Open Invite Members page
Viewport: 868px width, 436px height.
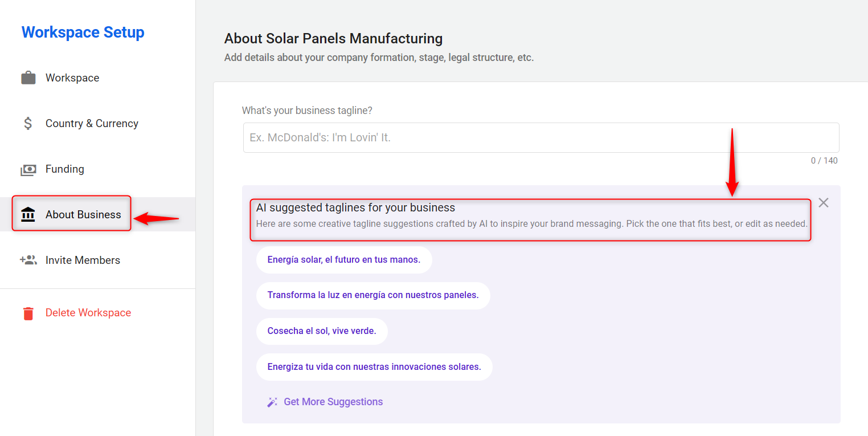[x=83, y=260]
